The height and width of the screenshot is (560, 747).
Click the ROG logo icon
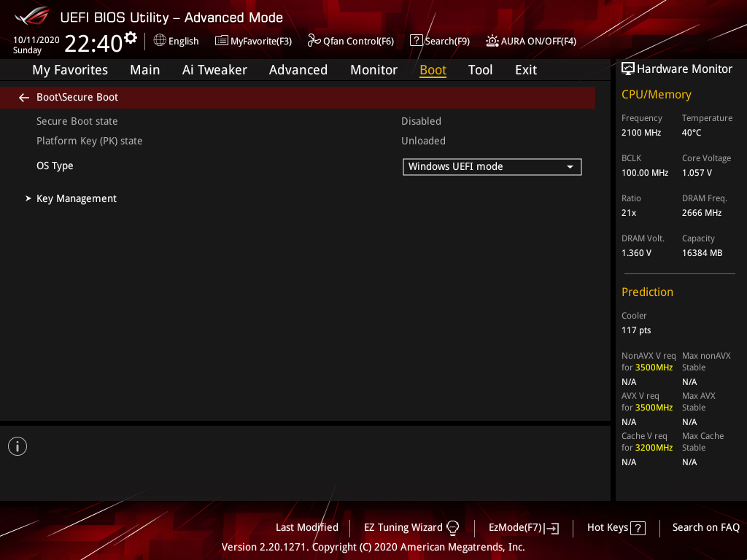[x=32, y=16]
